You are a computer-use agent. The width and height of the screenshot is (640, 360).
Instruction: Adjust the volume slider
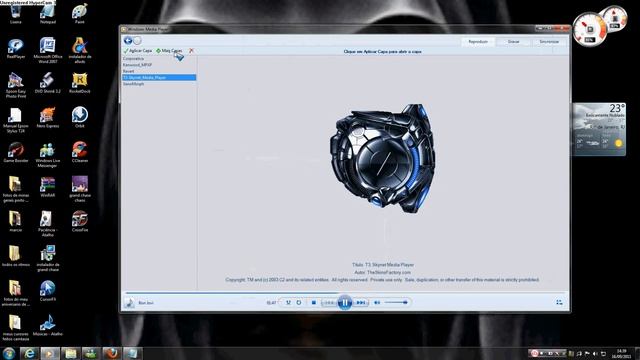pyautogui.click(x=396, y=302)
